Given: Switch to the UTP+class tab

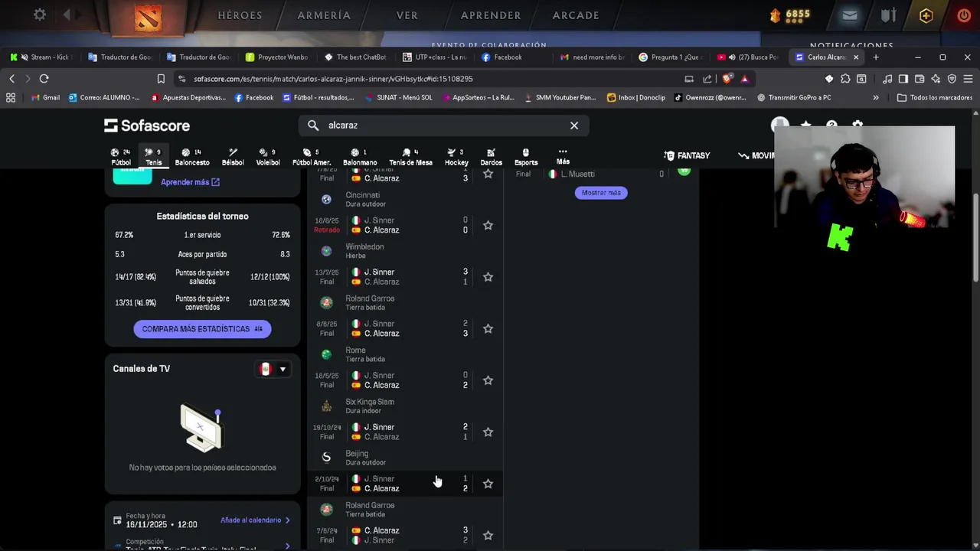Looking at the screenshot, I should point(435,57).
